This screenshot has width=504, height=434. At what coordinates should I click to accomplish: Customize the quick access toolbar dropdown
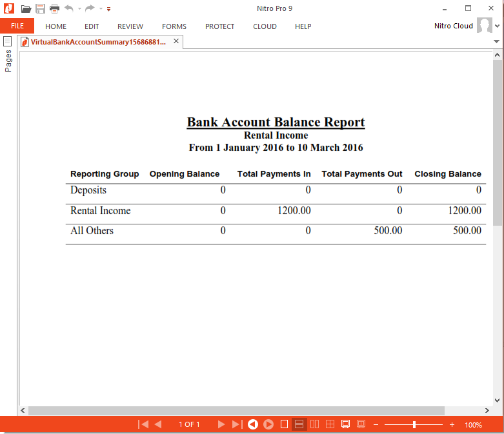coord(109,9)
